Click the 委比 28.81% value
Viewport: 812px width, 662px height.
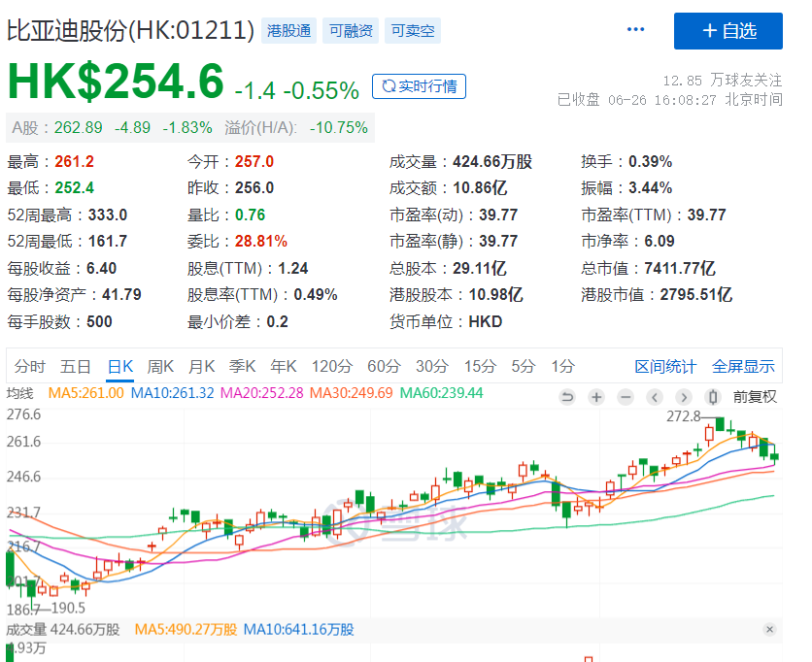(260, 241)
